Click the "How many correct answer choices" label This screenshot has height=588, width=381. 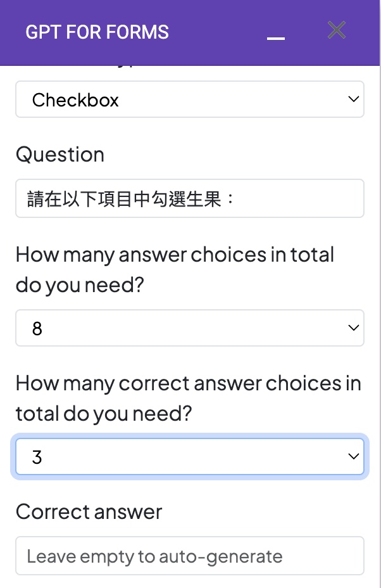[188, 383]
